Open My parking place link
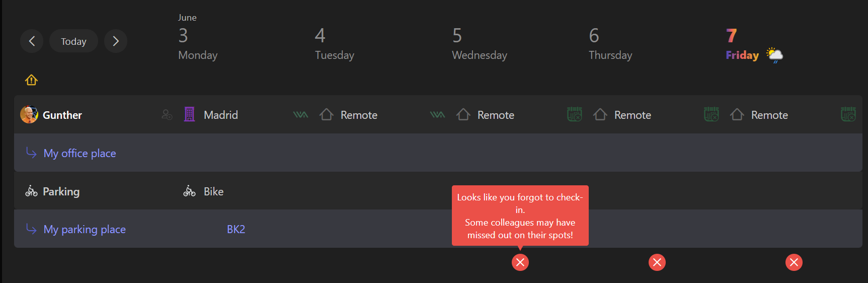868x283 pixels. tap(85, 229)
